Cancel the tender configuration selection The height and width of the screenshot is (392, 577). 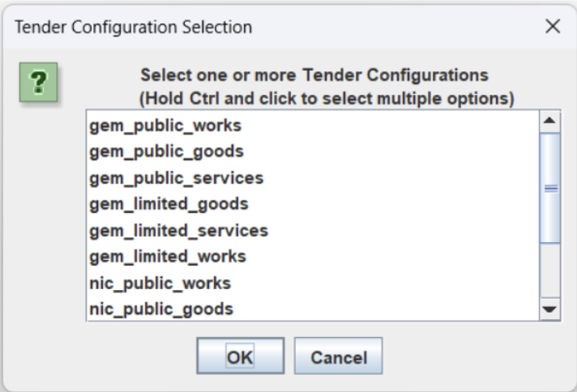click(x=338, y=357)
